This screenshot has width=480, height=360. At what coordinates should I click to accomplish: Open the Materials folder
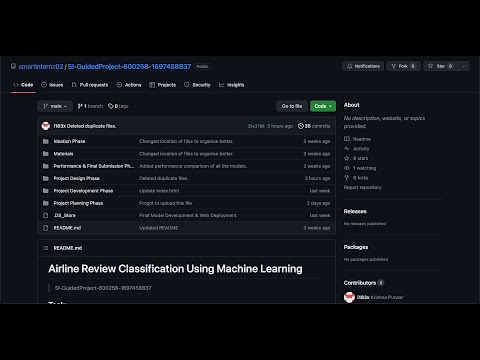pyautogui.click(x=63, y=154)
